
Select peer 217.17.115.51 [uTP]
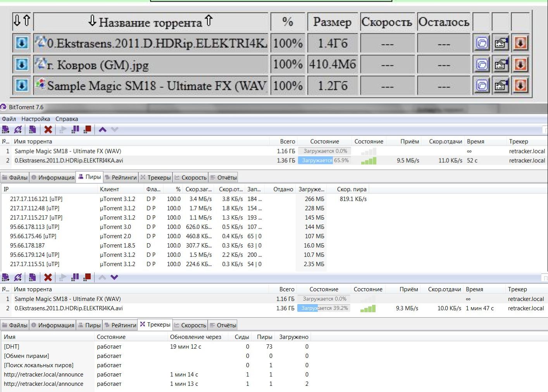[x=185, y=264]
